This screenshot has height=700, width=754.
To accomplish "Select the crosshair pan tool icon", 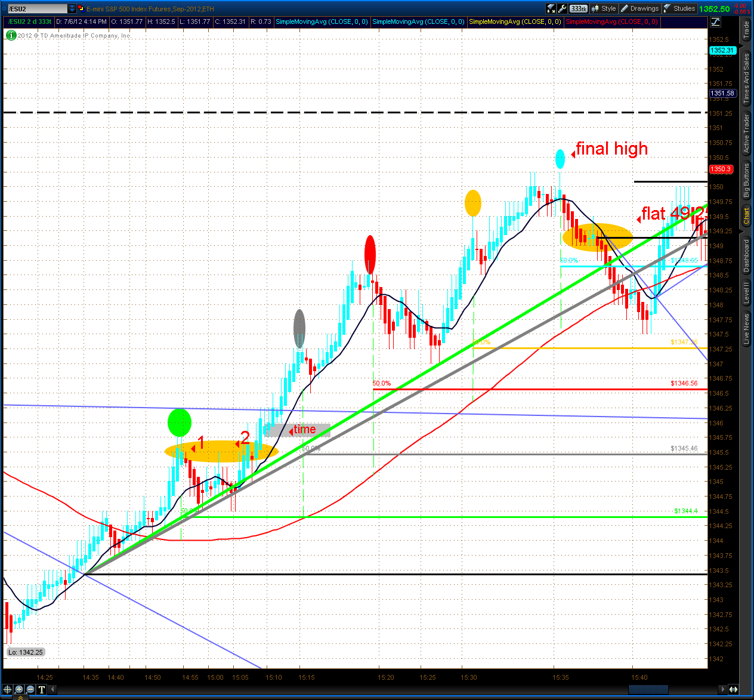I will click(8, 690).
